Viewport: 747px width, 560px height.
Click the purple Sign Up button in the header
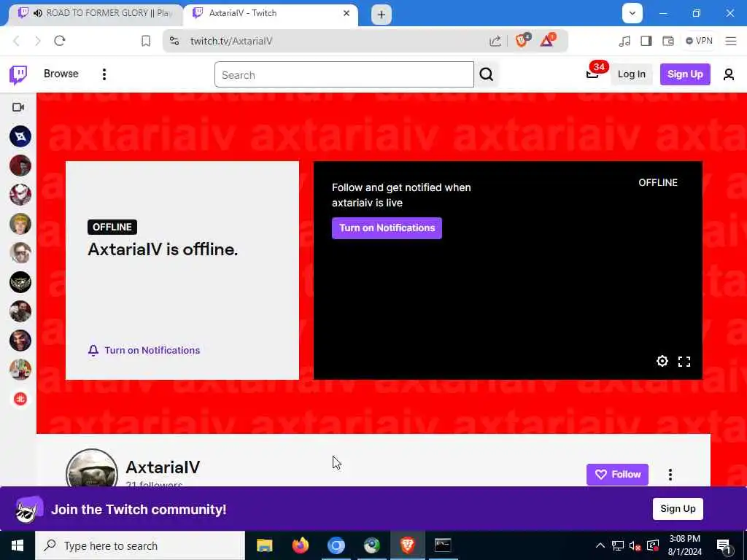tap(684, 74)
